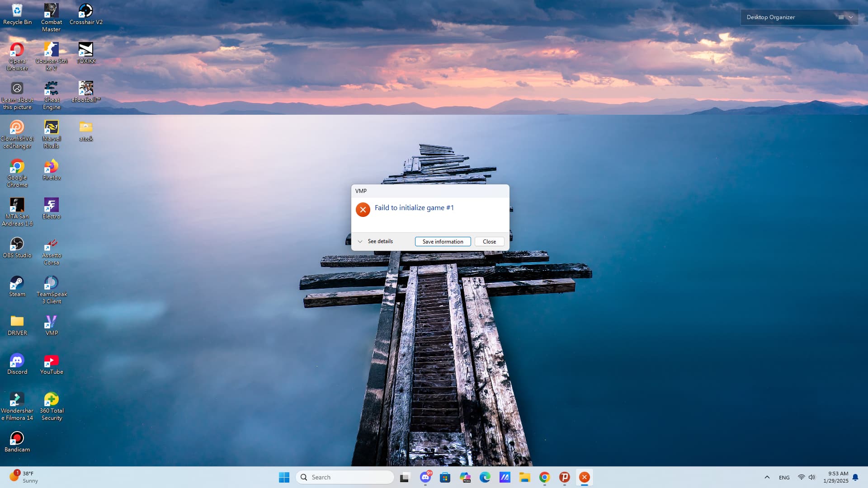
Task: Select the Steam desktop icon
Action: [x=17, y=284]
